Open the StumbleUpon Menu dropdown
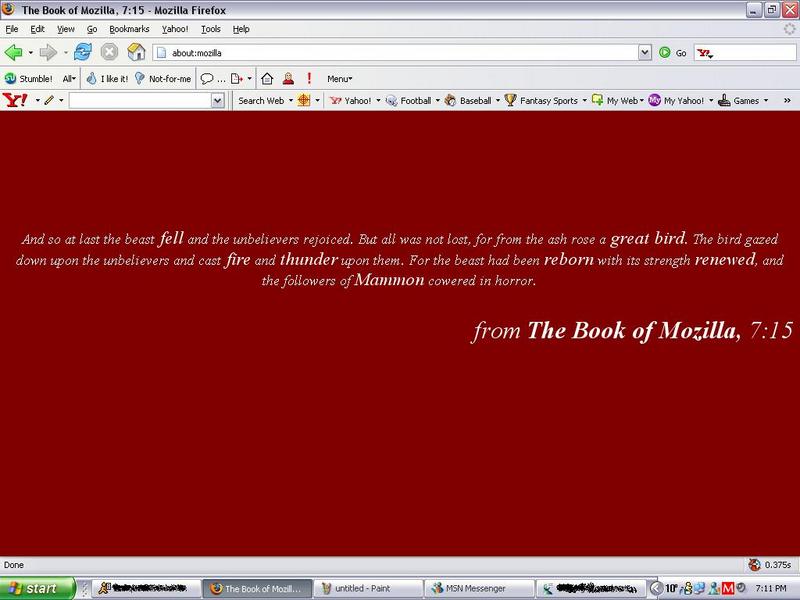This screenshot has height=600, width=800. coord(339,78)
